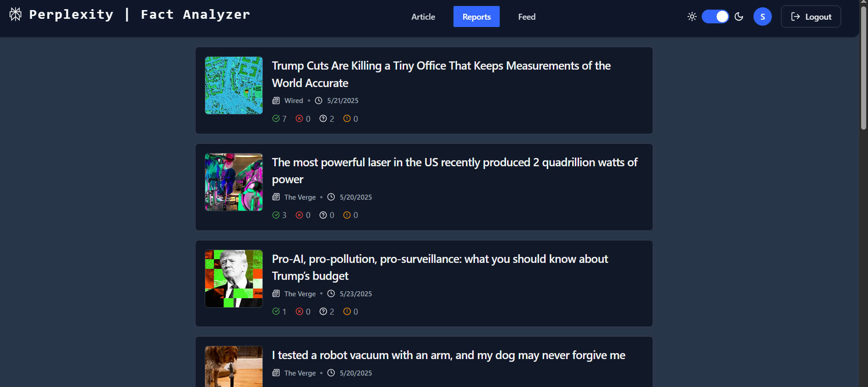Open the Pro-AI, pro-pollution report title
This screenshot has width=868, height=387.
tap(440, 267)
